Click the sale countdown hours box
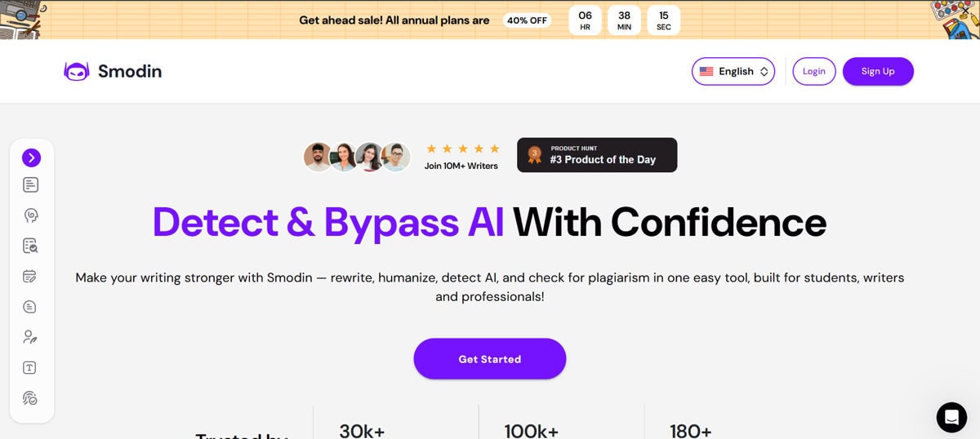 point(585,20)
